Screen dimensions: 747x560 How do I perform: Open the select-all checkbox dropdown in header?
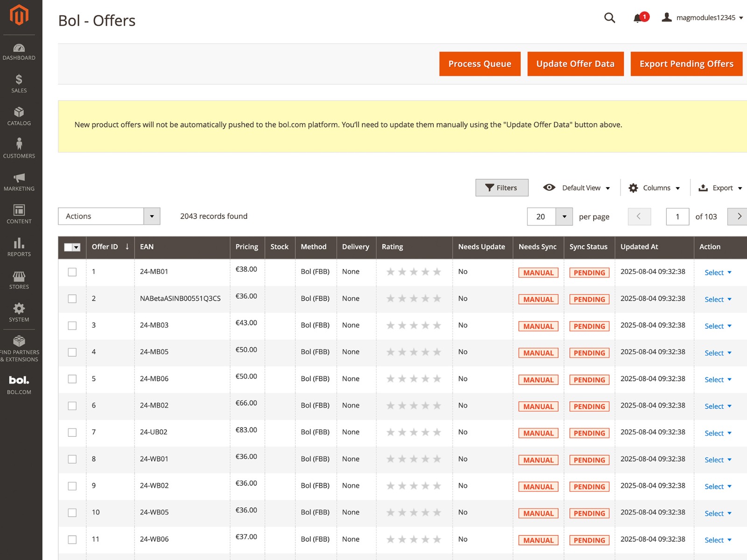[77, 247]
